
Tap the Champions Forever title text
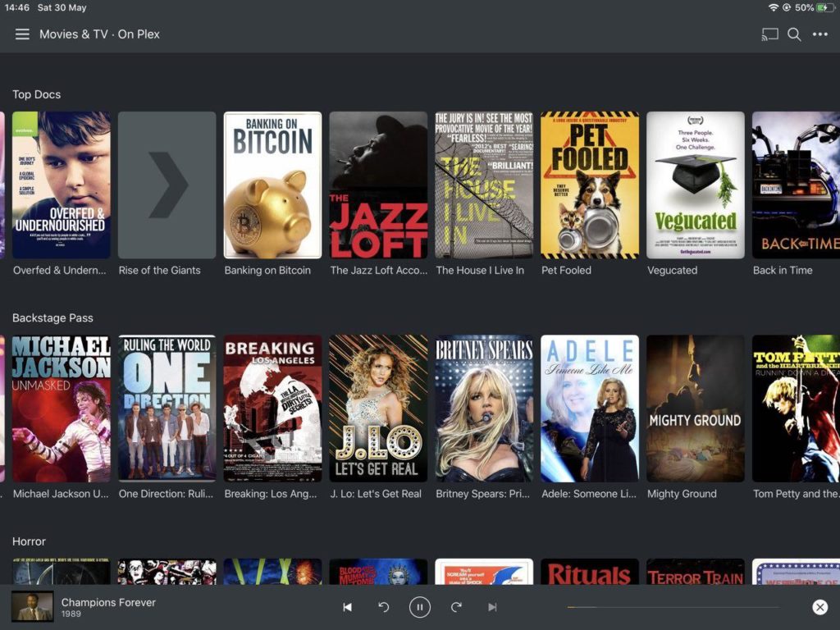[x=108, y=602]
